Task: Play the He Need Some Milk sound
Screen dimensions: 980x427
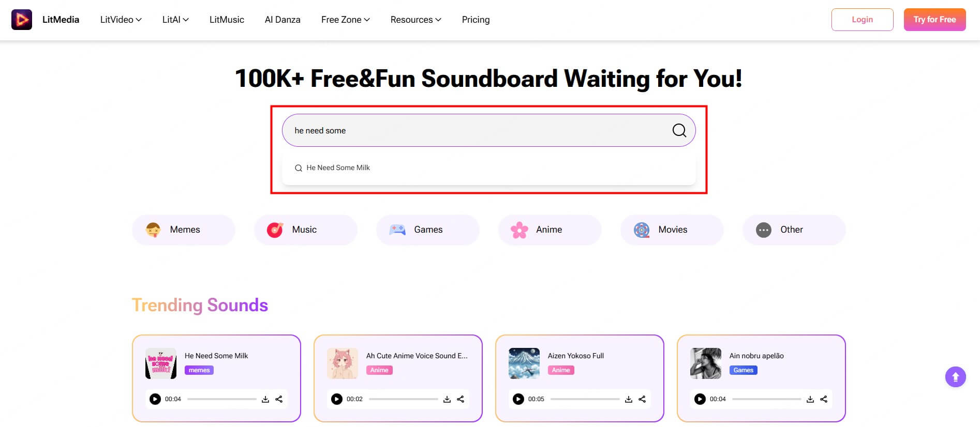Action: pos(155,399)
